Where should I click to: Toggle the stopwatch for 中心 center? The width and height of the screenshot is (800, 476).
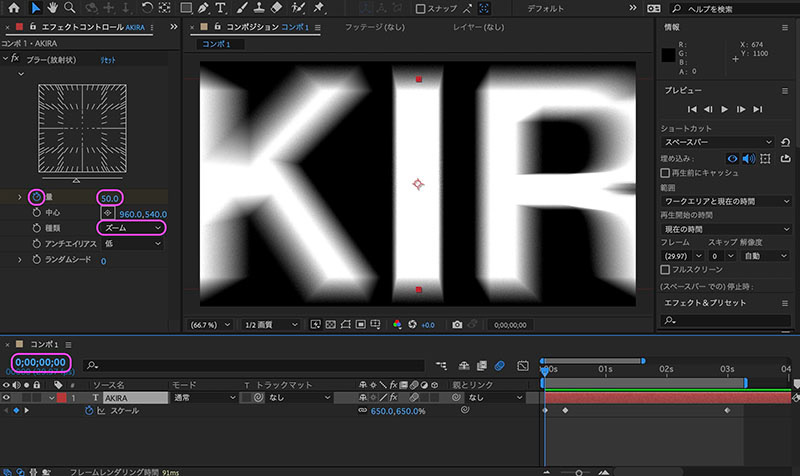pos(36,212)
